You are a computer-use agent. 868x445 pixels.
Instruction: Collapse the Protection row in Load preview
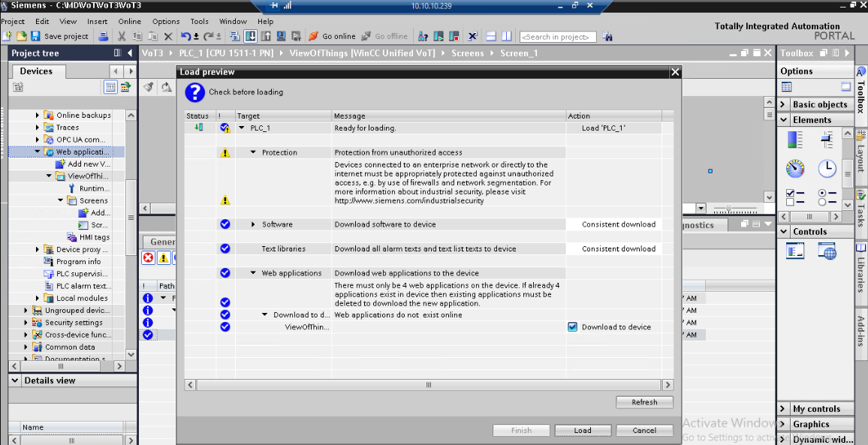pyautogui.click(x=254, y=152)
